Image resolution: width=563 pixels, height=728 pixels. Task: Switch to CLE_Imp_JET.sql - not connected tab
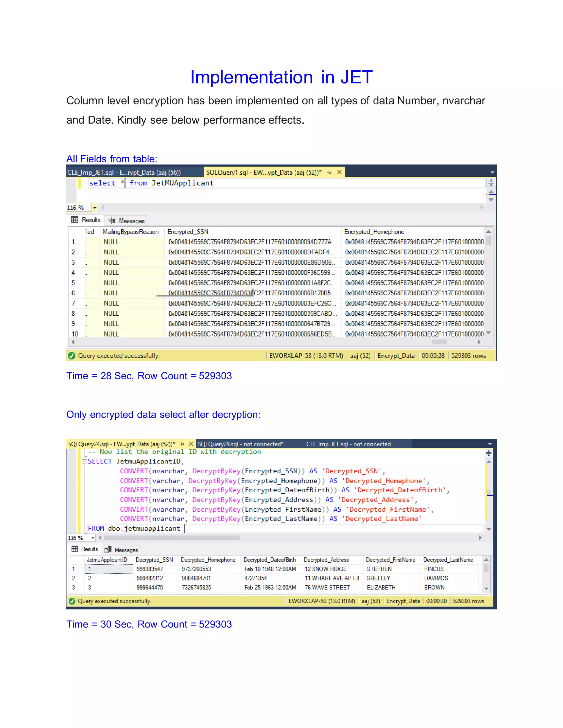click(349, 444)
